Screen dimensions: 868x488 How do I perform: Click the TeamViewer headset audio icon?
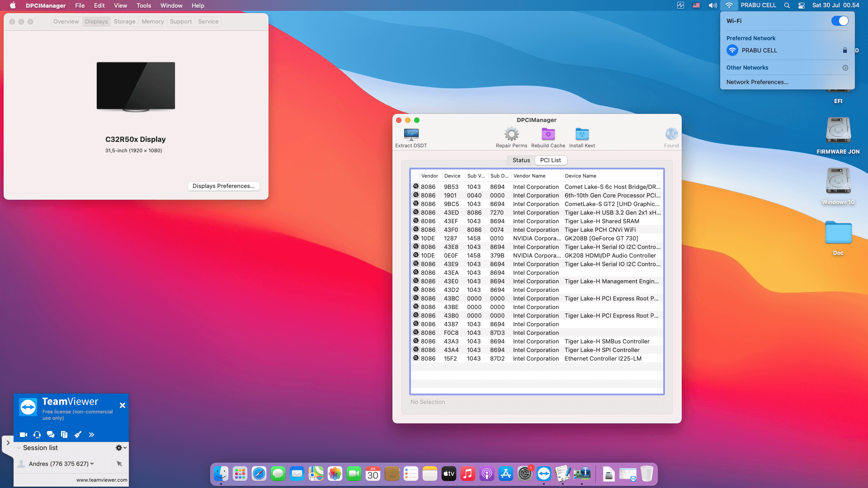point(37,435)
